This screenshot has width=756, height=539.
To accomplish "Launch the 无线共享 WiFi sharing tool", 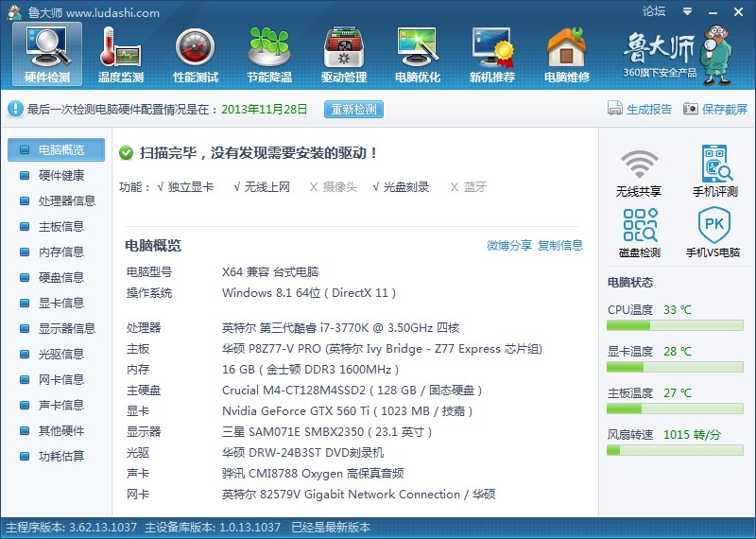I will tap(639, 171).
